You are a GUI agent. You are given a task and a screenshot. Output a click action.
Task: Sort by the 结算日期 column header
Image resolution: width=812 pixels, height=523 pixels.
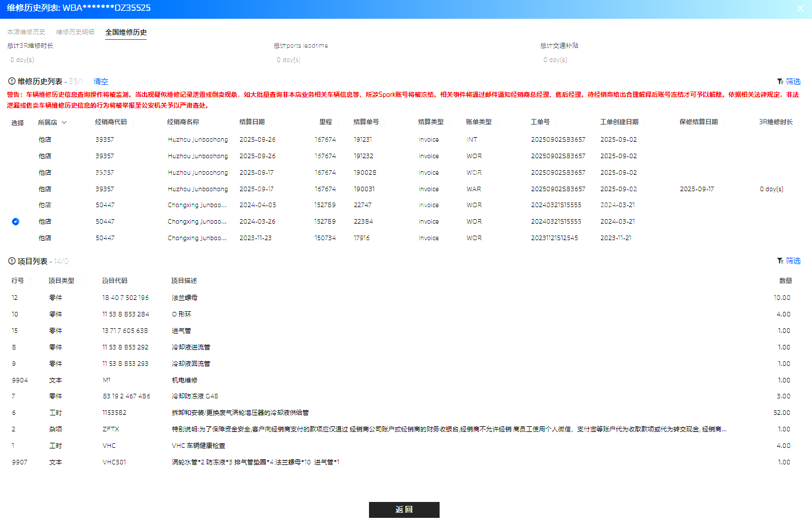tap(252, 122)
